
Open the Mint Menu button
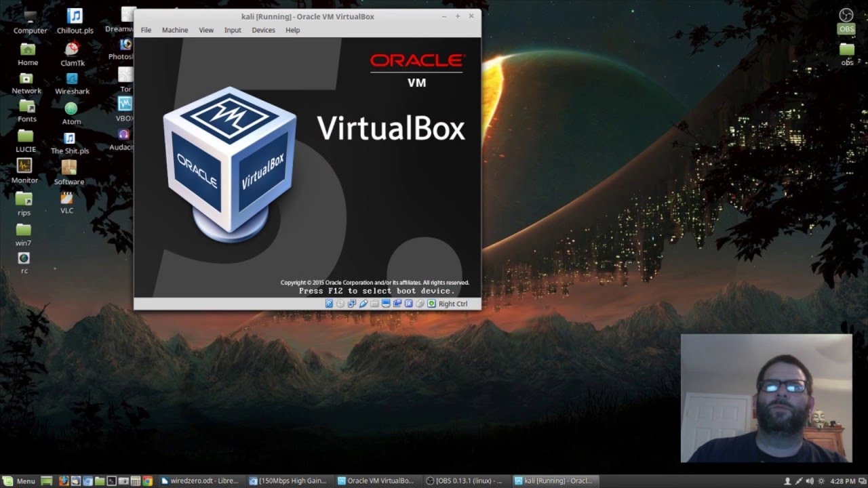tap(19, 481)
